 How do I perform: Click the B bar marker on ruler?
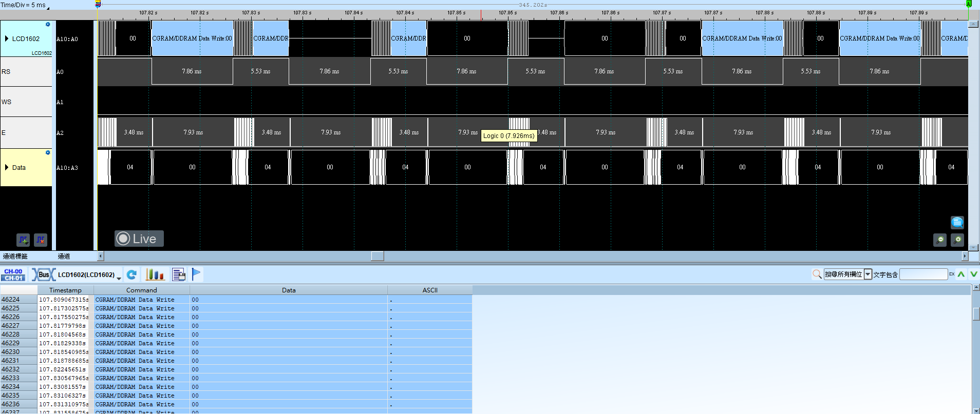click(98, 4)
